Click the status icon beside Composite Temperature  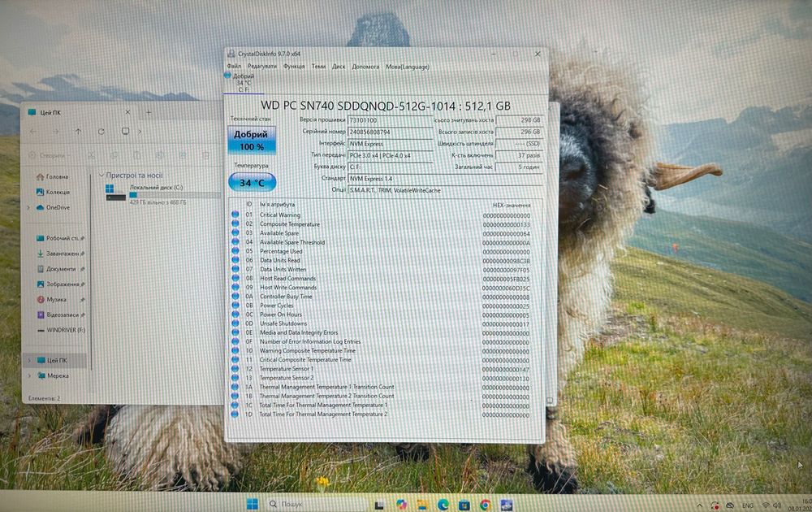pyautogui.click(x=235, y=223)
